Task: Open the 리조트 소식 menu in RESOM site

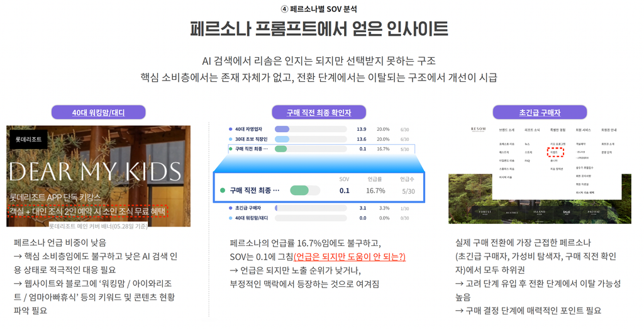Action: click(x=532, y=130)
